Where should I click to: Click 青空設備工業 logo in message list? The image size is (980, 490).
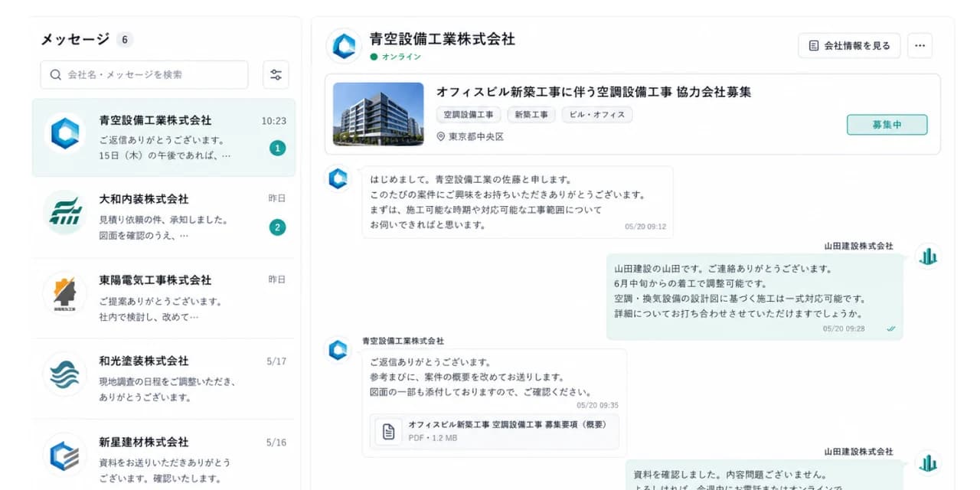tap(65, 134)
